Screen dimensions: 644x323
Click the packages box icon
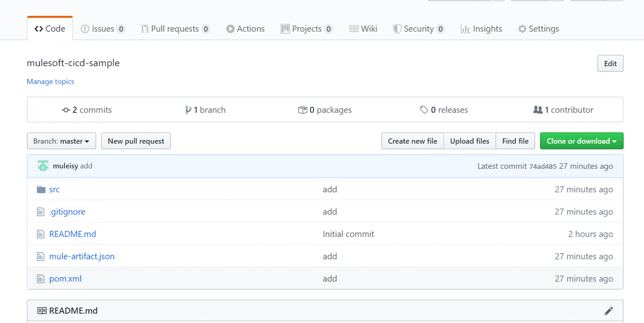[302, 109]
